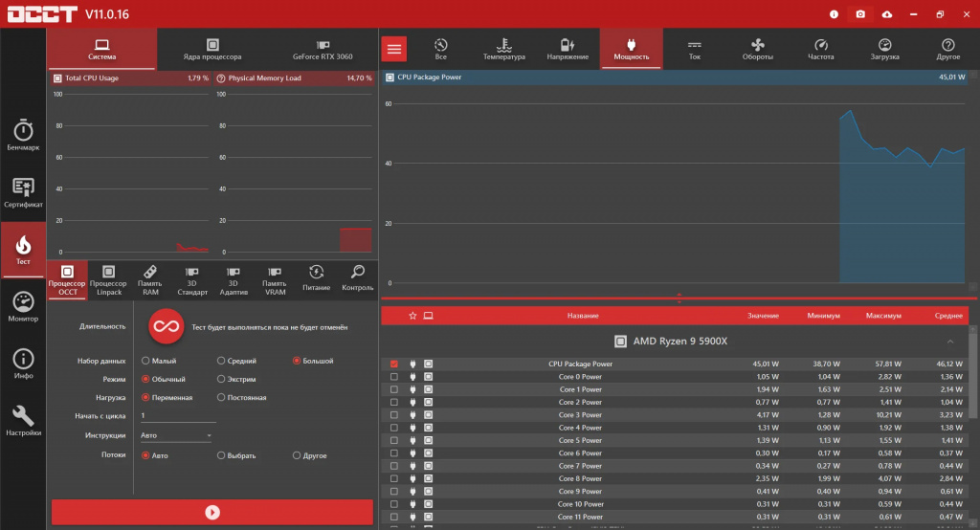Screen dimensions: 980x530
Task: Show the Ток sensors tab
Action: 695,49
